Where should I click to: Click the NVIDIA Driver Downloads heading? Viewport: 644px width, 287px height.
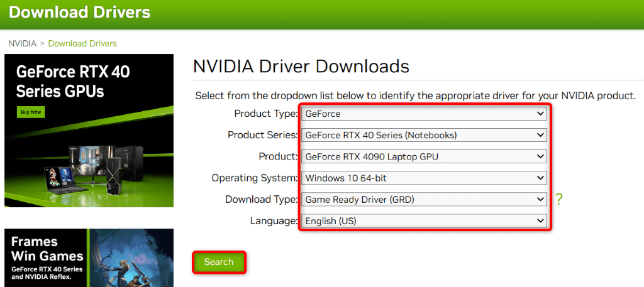click(x=301, y=66)
